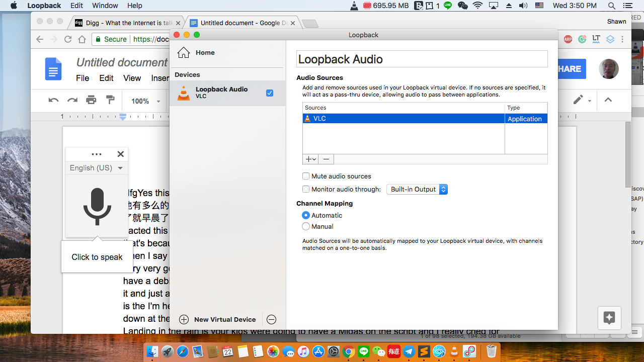The image size is (644, 362).
Task: Select the VLC source row
Action: point(425,119)
